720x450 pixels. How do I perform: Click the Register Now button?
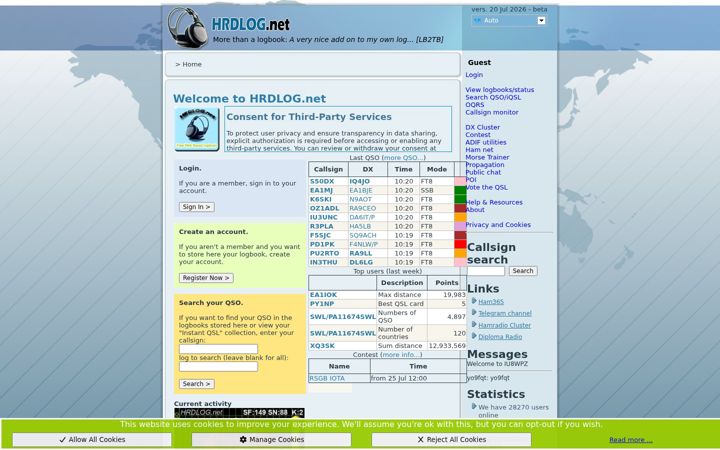coord(206,278)
